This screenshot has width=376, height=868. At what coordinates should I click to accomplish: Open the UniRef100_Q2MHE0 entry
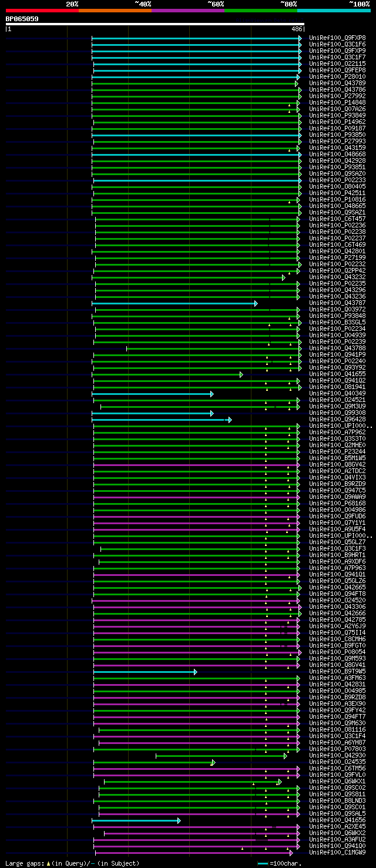[337, 445]
